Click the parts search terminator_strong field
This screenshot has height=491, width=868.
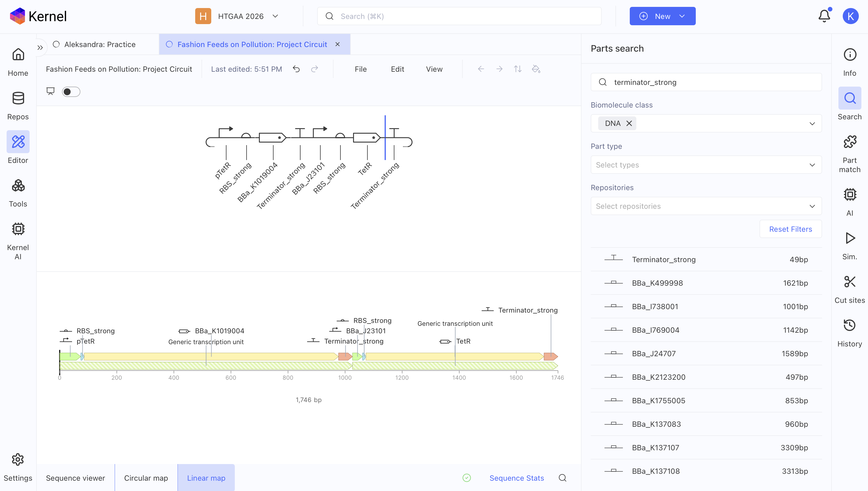706,82
